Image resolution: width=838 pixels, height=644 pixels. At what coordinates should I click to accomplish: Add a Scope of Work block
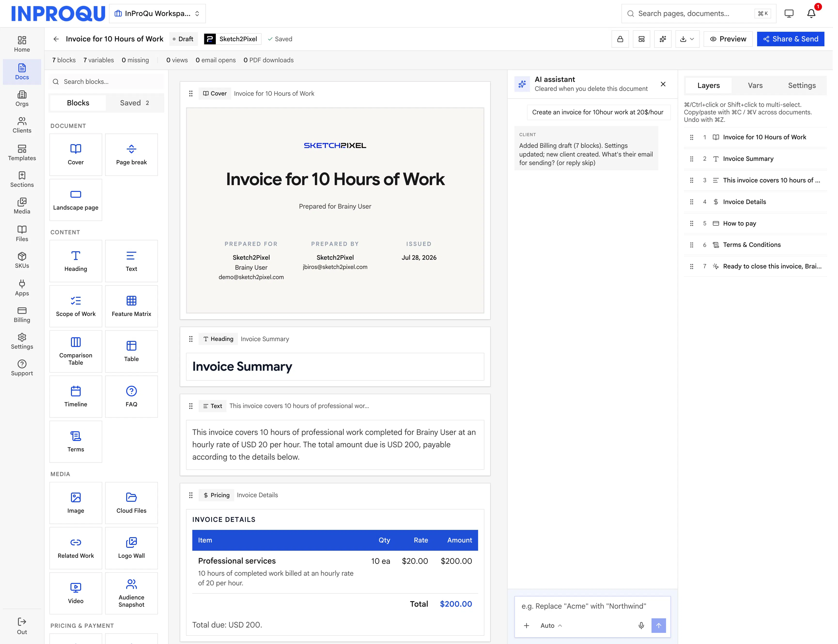pyautogui.click(x=76, y=306)
